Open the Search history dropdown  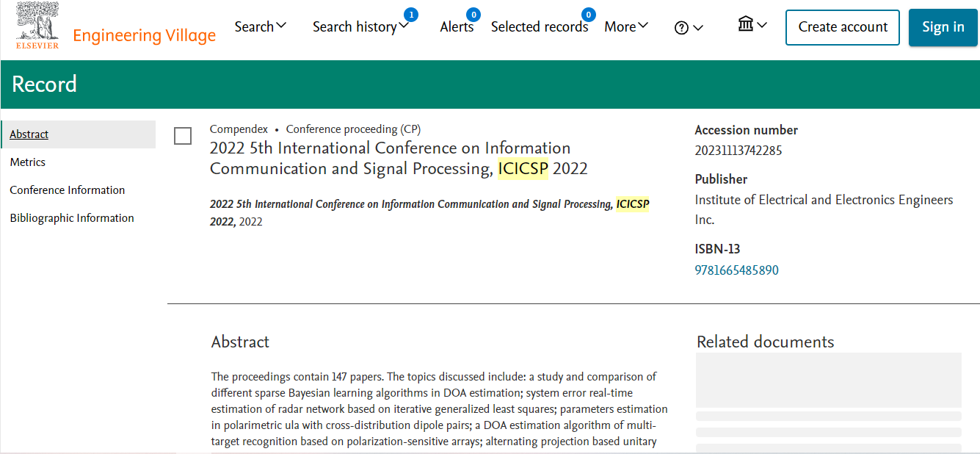tap(360, 26)
